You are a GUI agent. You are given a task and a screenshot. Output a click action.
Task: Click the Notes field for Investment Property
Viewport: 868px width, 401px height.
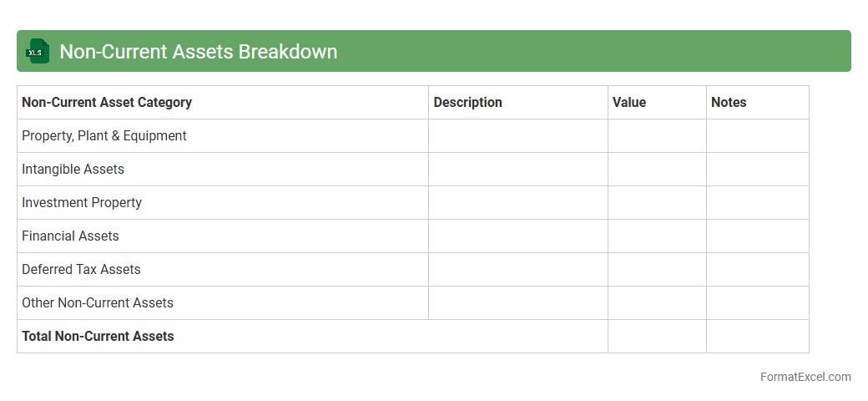[x=757, y=202]
